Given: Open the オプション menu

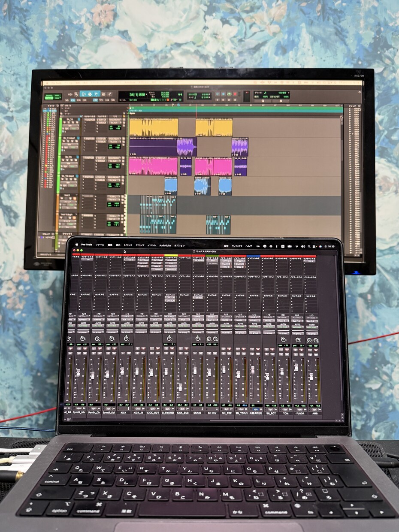Looking at the screenshot, I should tap(179, 245).
